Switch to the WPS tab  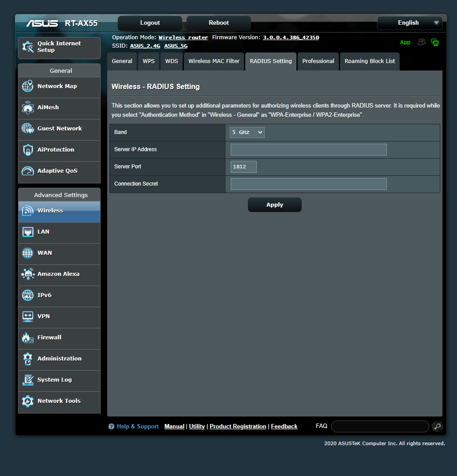[x=149, y=61]
